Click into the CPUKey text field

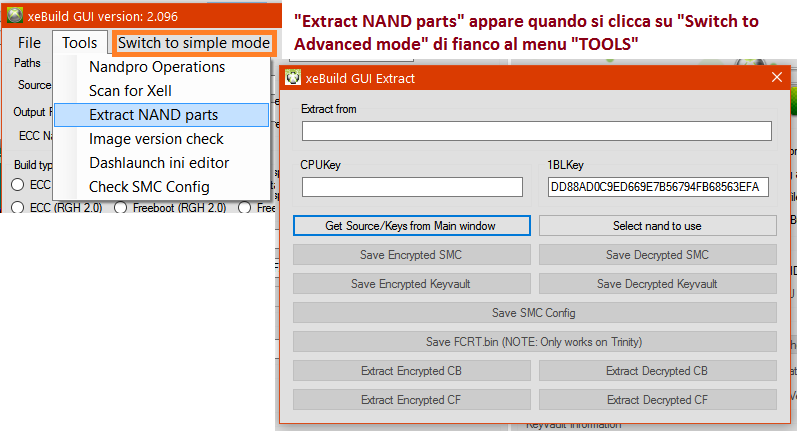(412, 187)
